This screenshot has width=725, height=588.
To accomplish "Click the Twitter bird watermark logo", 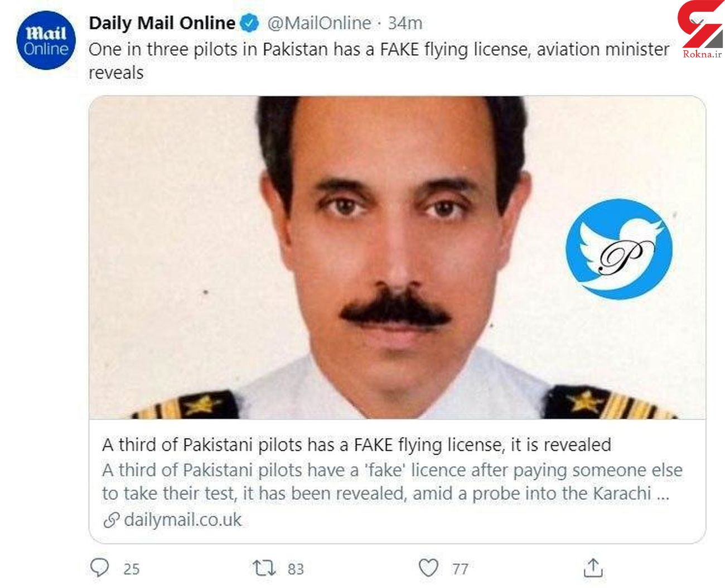I will click(x=618, y=249).
